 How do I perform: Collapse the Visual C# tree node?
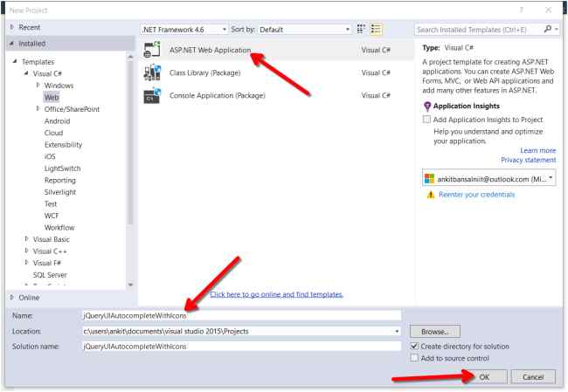(26, 73)
